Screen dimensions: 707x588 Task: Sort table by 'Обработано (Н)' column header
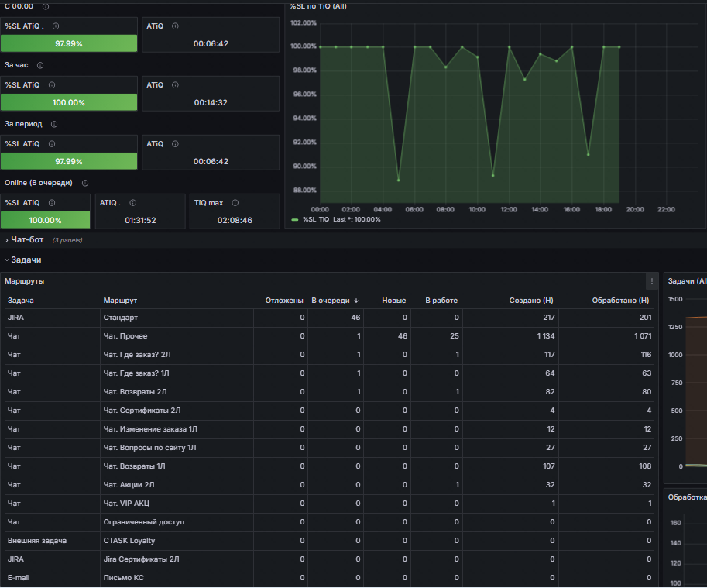click(x=620, y=301)
